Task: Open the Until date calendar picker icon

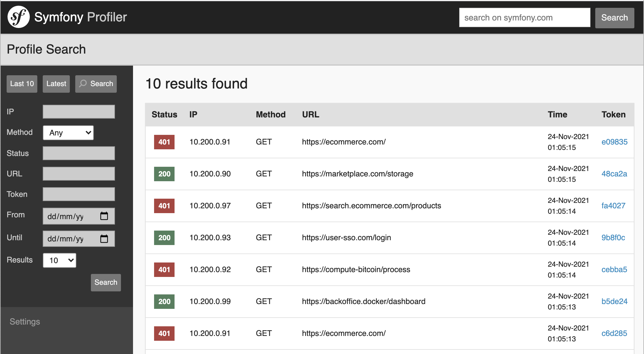Action: click(x=104, y=239)
